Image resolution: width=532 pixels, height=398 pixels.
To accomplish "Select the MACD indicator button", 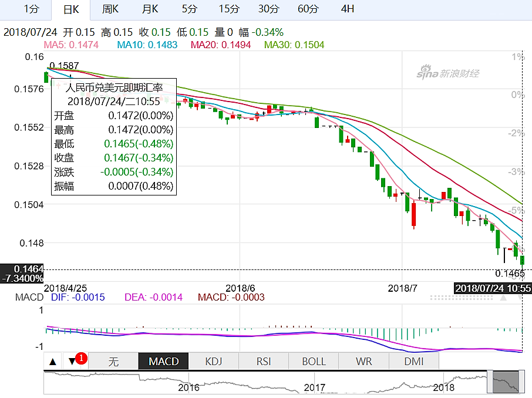I will (164, 362).
